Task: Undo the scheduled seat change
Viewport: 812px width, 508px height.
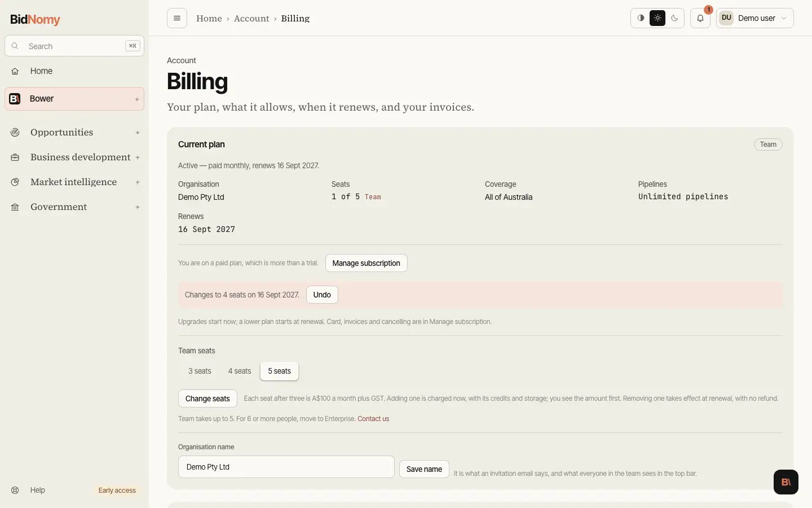Action: [x=322, y=295]
